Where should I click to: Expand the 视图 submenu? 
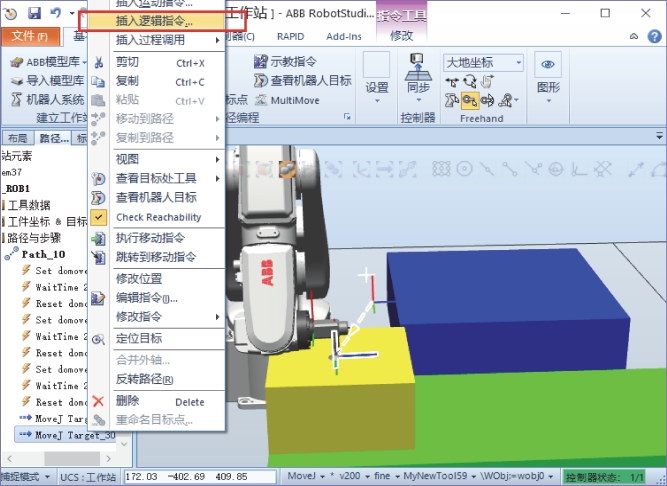click(x=168, y=159)
